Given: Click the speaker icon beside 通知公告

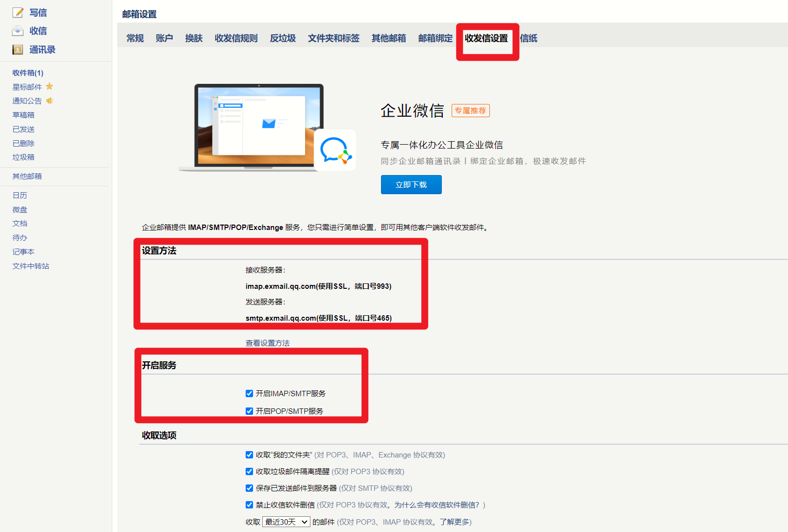Looking at the screenshot, I should [x=49, y=101].
